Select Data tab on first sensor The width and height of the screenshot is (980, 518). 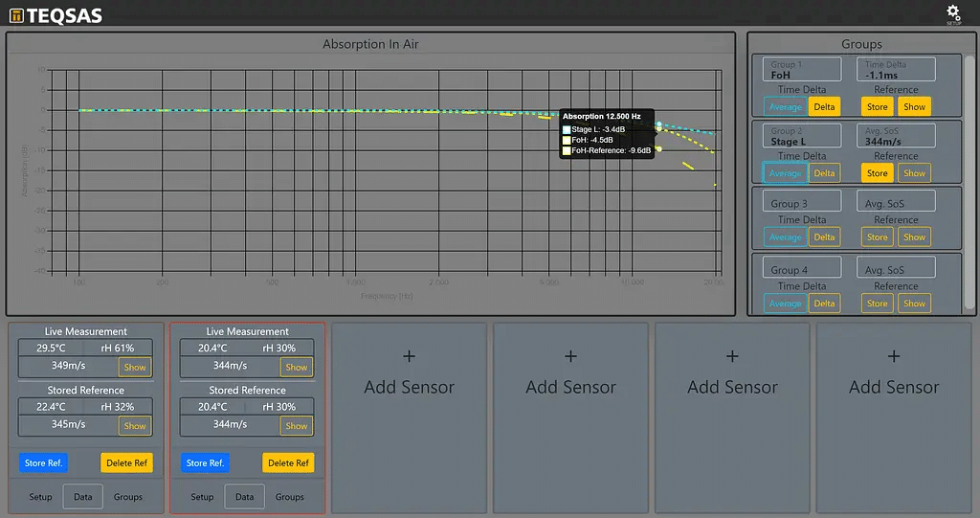tap(83, 497)
